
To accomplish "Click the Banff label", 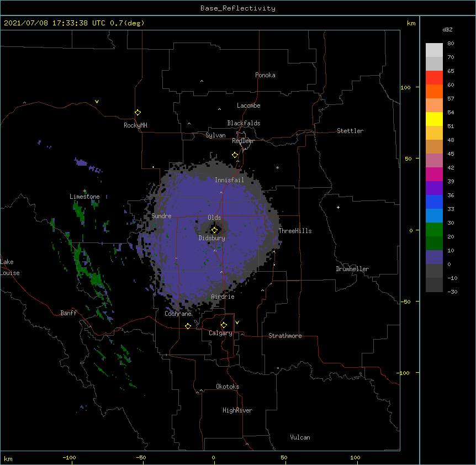I will pyautogui.click(x=68, y=313).
